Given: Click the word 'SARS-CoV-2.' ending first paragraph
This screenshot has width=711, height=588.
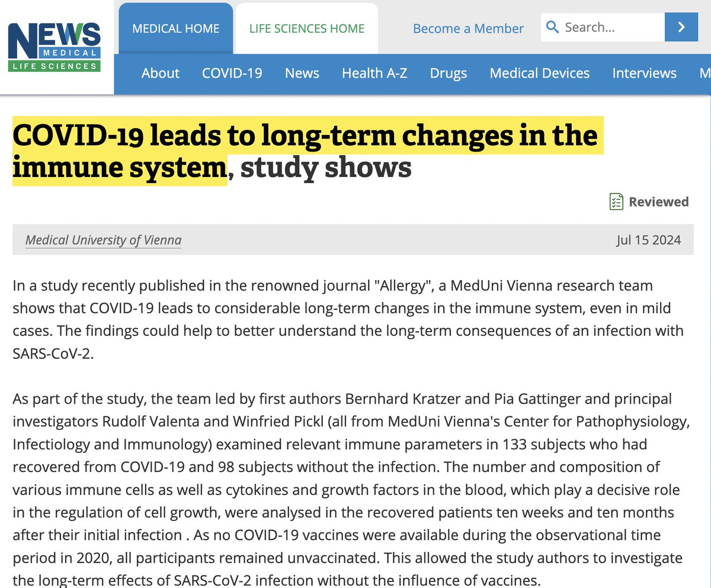Looking at the screenshot, I should click(x=53, y=353).
